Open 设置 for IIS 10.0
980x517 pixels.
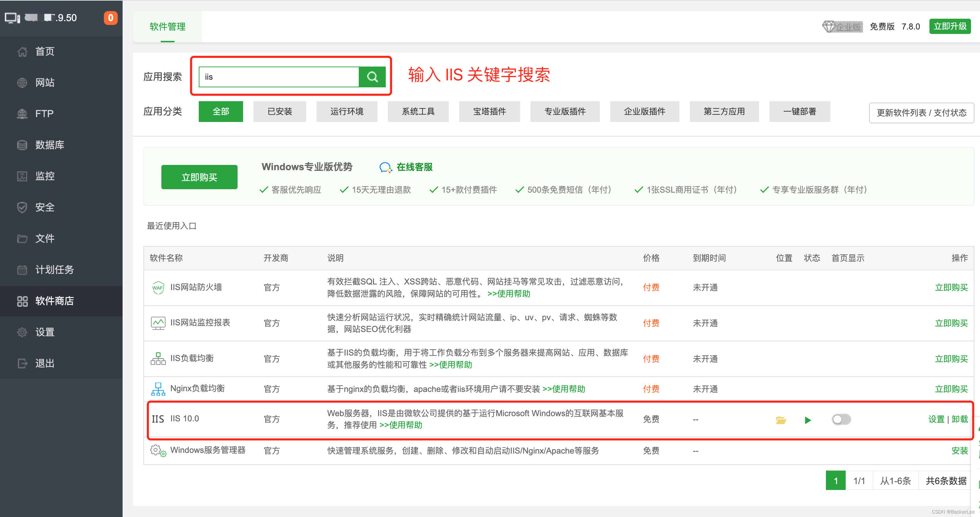(936, 420)
